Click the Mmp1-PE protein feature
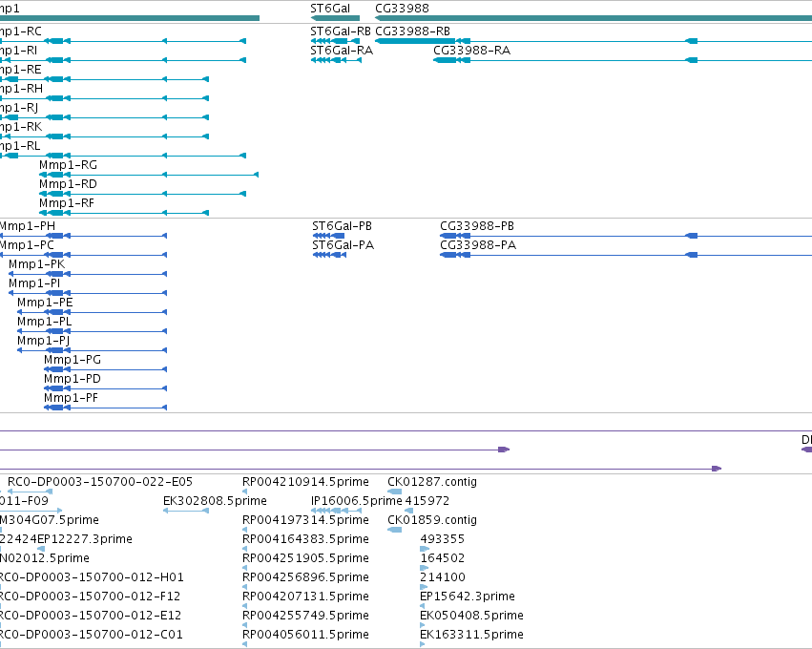The height and width of the screenshot is (649, 812). click(93, 312)
